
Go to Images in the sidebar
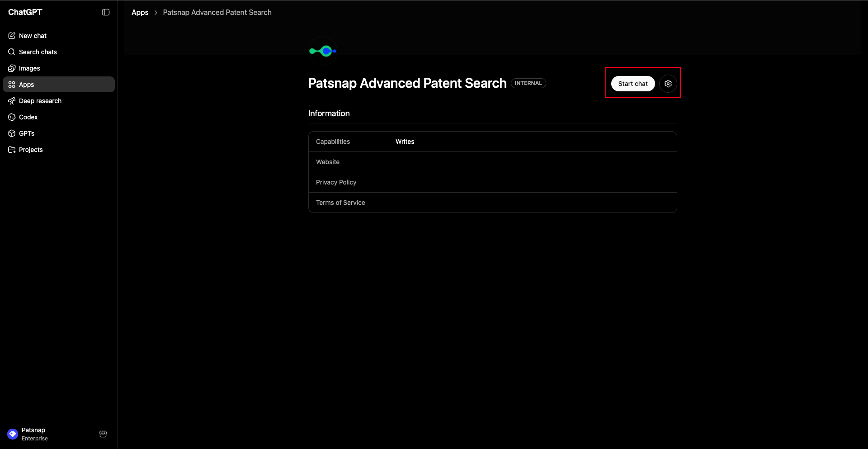pos(59,68)
